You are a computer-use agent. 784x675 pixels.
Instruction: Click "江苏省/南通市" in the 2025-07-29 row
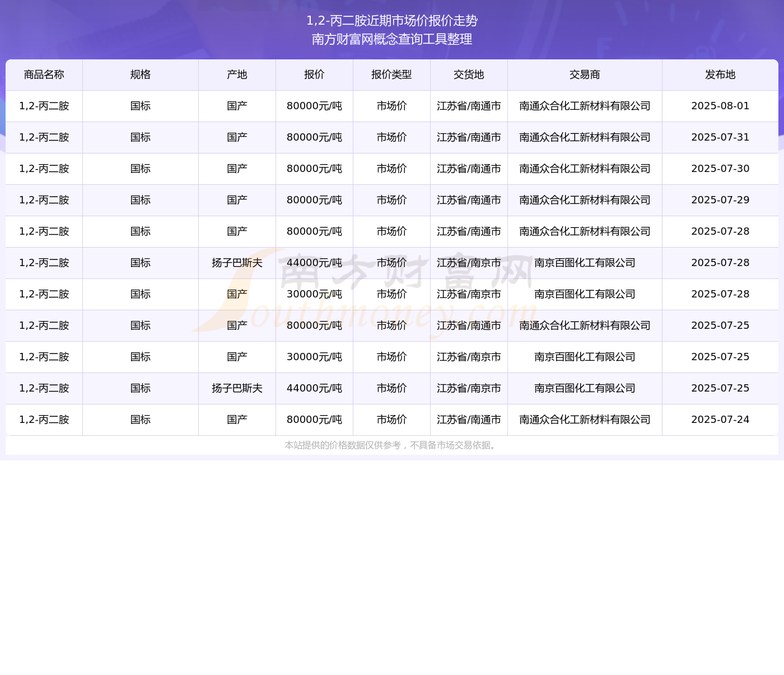[469, 200]
